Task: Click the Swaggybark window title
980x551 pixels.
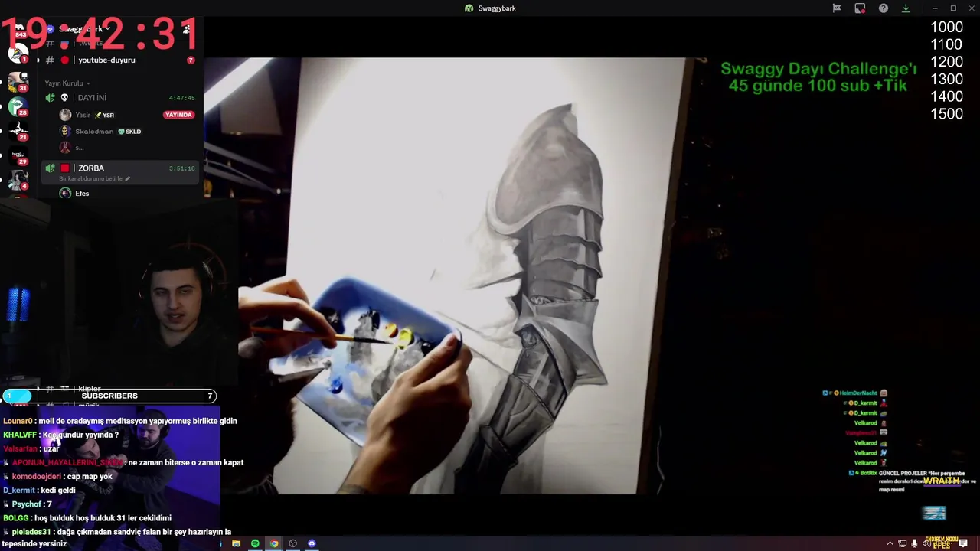Action: [x=497, y=8]
